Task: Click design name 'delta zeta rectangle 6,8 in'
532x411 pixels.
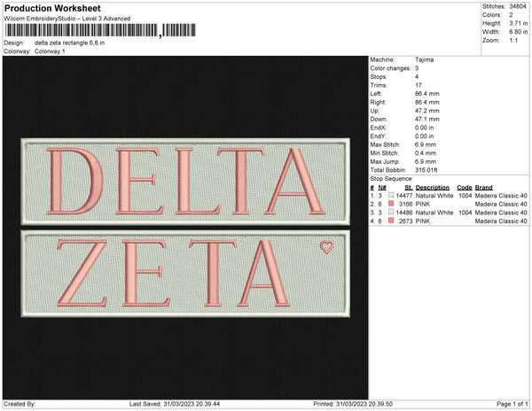Action: point(69,43)
